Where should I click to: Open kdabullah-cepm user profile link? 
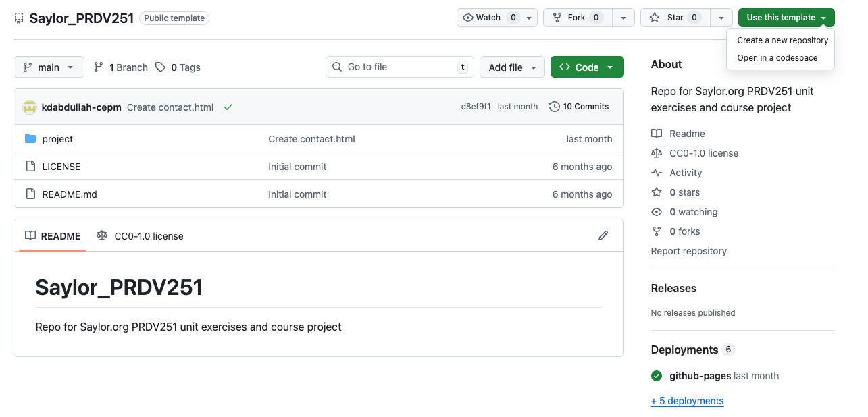click(81, 107)
